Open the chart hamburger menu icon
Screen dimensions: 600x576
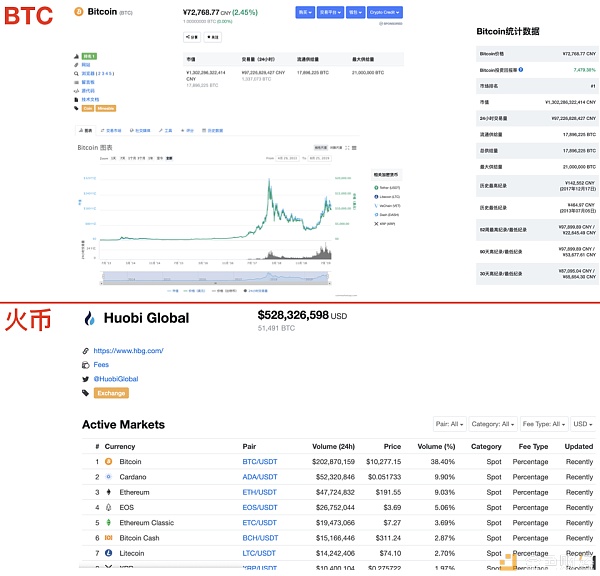point(353,147)
